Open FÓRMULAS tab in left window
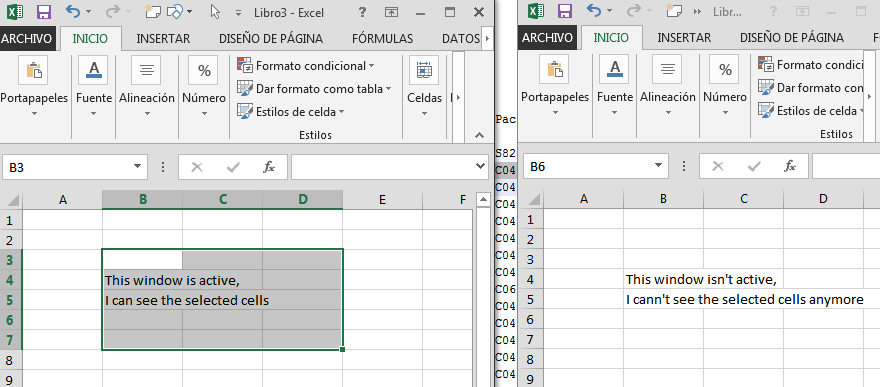This screenshot has height=387, width=880. point(382,39)
